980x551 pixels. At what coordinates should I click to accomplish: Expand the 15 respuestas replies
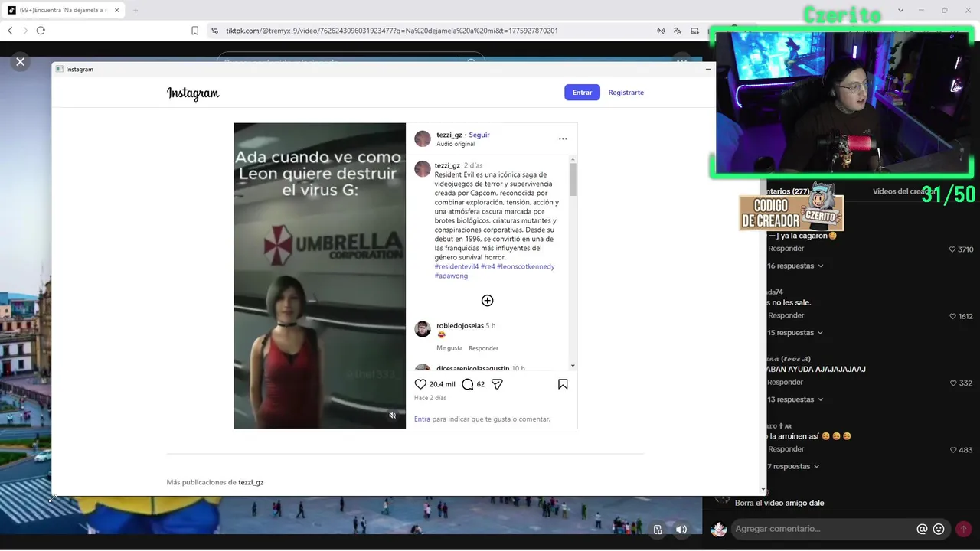[x=796, y=333]
